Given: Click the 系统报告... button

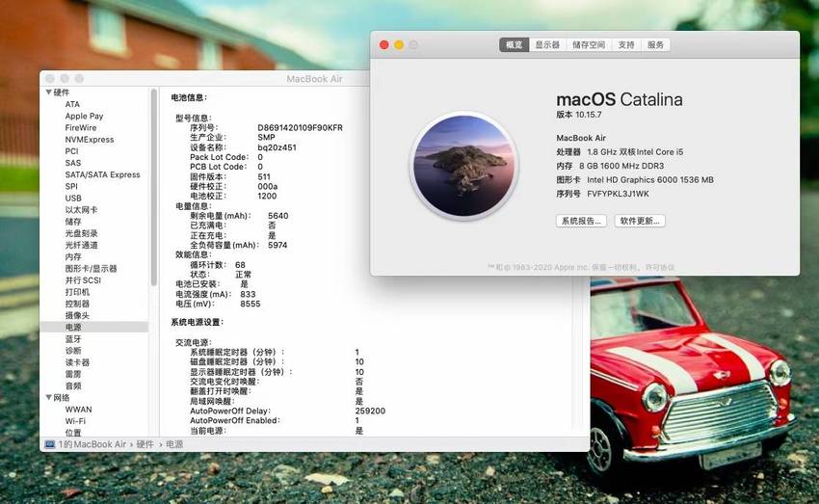Looking at the screenshot, I should click(581, 221).
